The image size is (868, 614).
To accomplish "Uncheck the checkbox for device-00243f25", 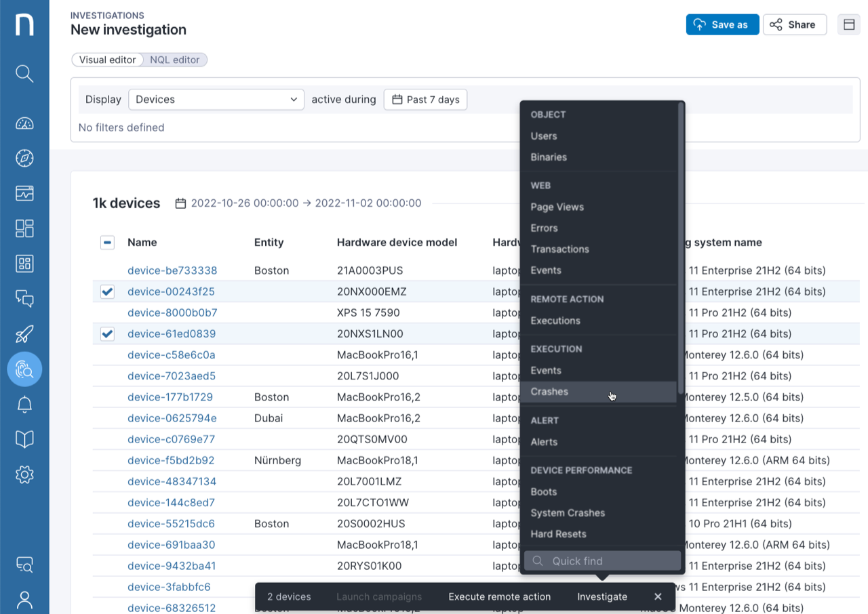I will click(x=107, y=292).
